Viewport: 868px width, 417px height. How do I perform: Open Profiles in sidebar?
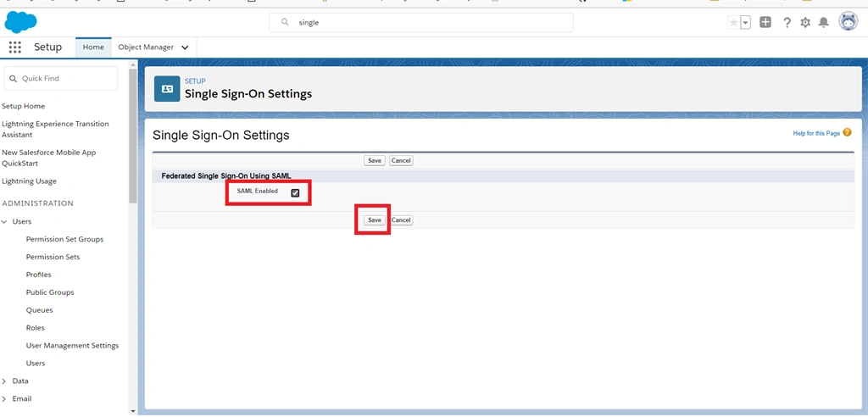(39, 275)
